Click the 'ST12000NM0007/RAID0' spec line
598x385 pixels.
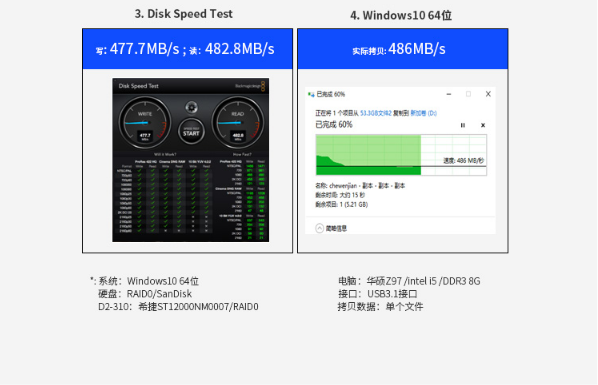click(x=178, y=307)
